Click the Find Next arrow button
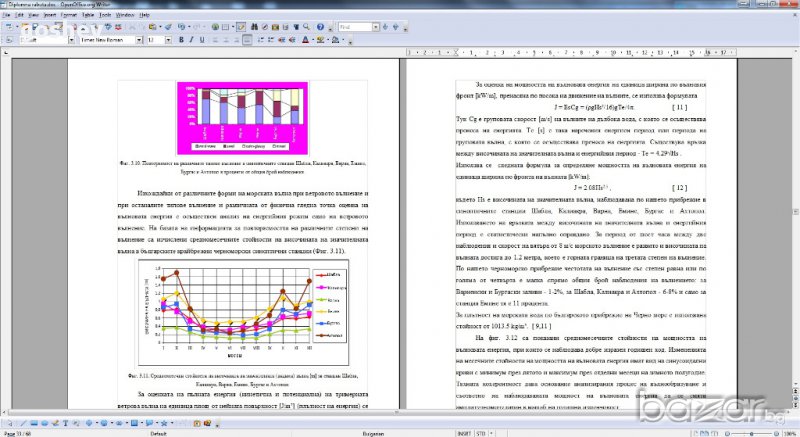The image size is (800, 437). pyautogui.click(x=384, y=27)
